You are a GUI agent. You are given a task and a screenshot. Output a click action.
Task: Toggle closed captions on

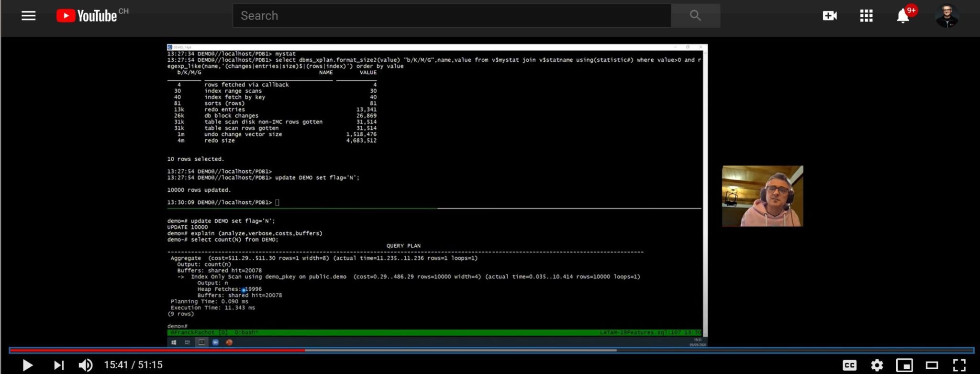click(849, 365)
